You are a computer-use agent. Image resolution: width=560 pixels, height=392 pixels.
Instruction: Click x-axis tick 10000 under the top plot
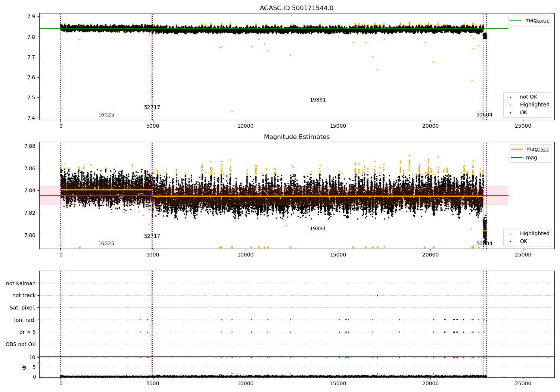[246, 126]
